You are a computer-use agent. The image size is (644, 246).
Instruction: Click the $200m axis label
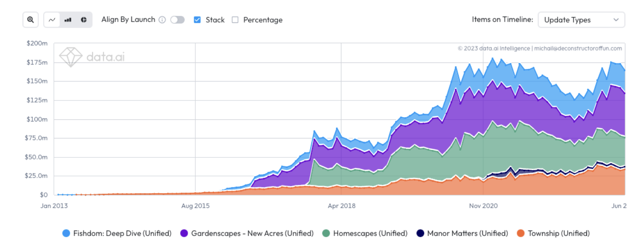(x=37, y=43)
